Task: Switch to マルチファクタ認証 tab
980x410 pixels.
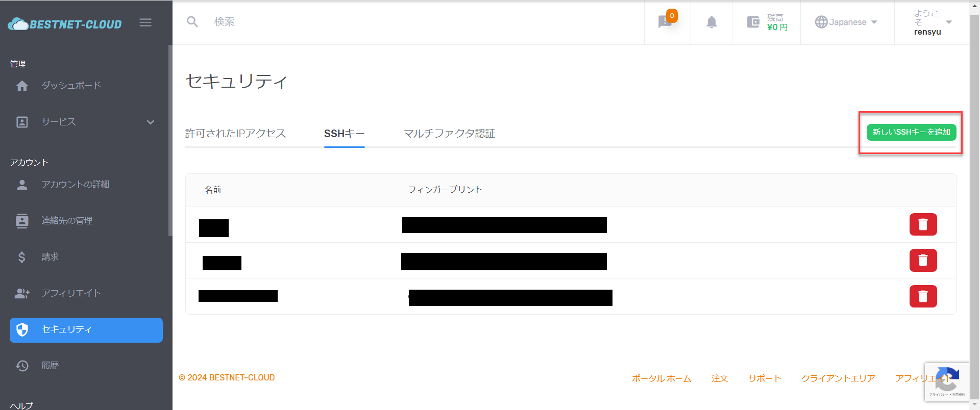Action: pos(449,134)
